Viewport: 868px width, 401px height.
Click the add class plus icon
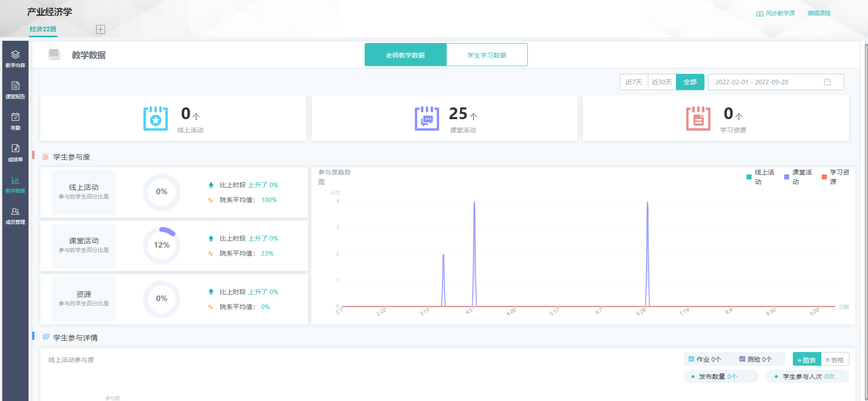(x=101, y=29)
